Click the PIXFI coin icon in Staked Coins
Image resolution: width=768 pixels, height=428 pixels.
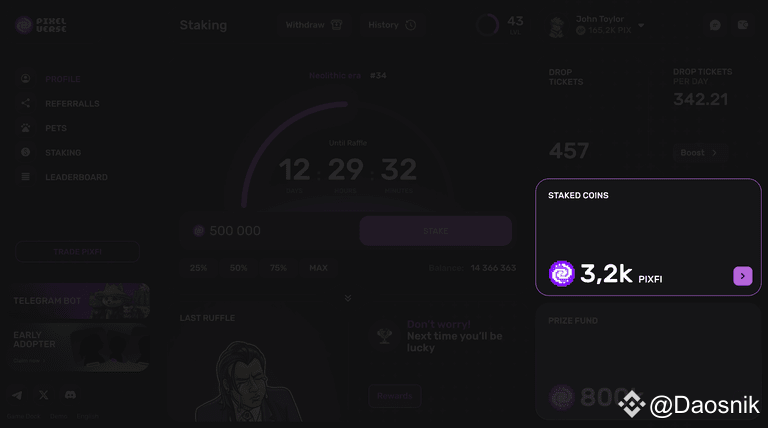[562, 274]
